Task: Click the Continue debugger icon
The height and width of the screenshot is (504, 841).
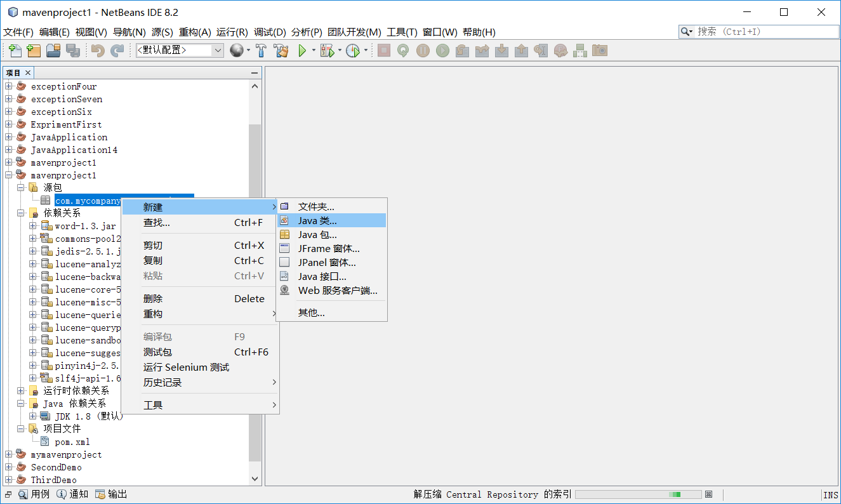Action: 442,51
